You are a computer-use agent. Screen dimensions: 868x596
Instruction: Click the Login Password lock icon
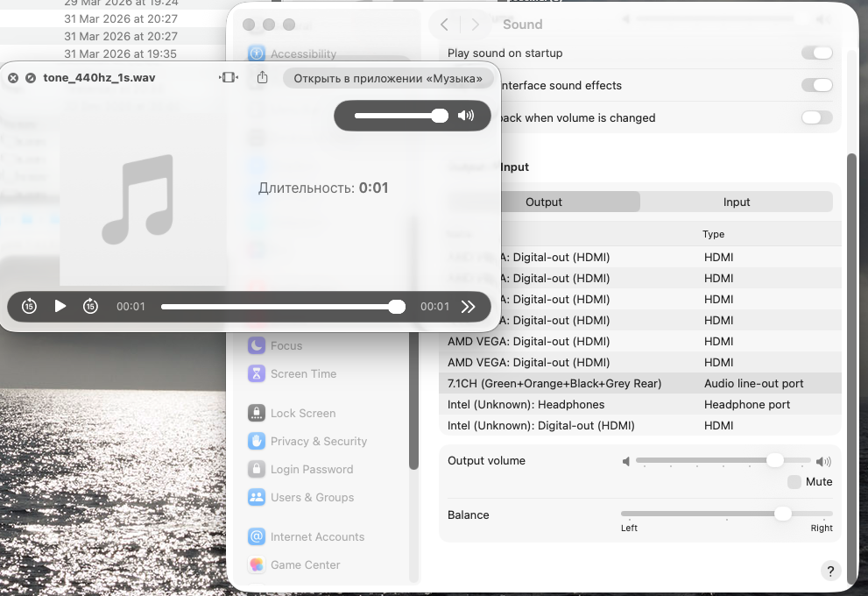click(257, 470)
